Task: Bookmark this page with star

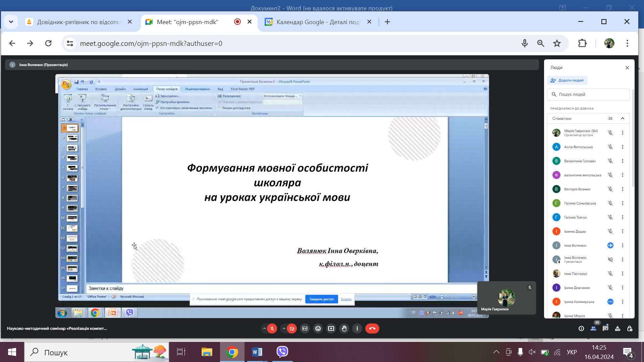Action: coord(557,43)
